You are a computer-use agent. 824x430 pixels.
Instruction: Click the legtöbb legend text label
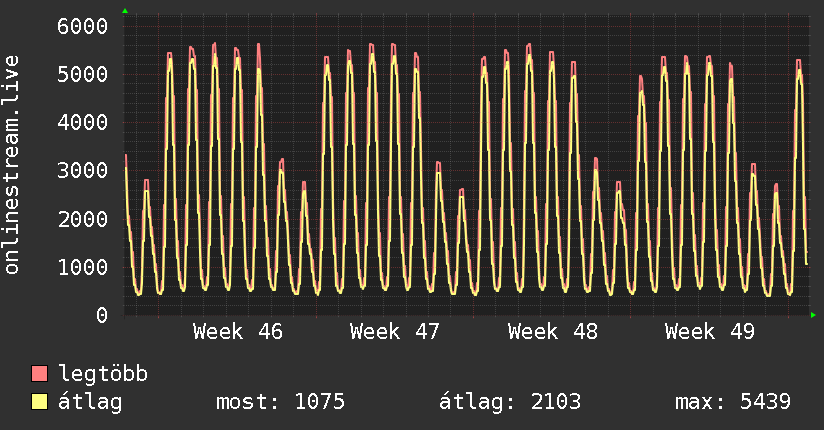104,375
